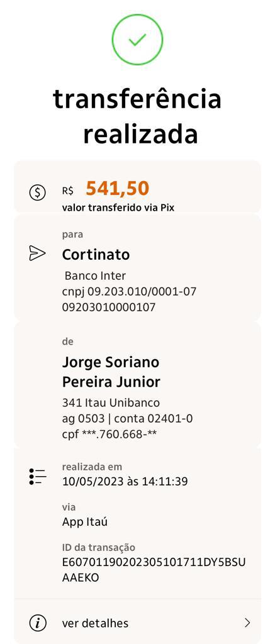Expand details using the right chevron arrow
Image resolution: width=275 pixels, height=644 pixels.
pyautogui.click(x=247, y=623)
